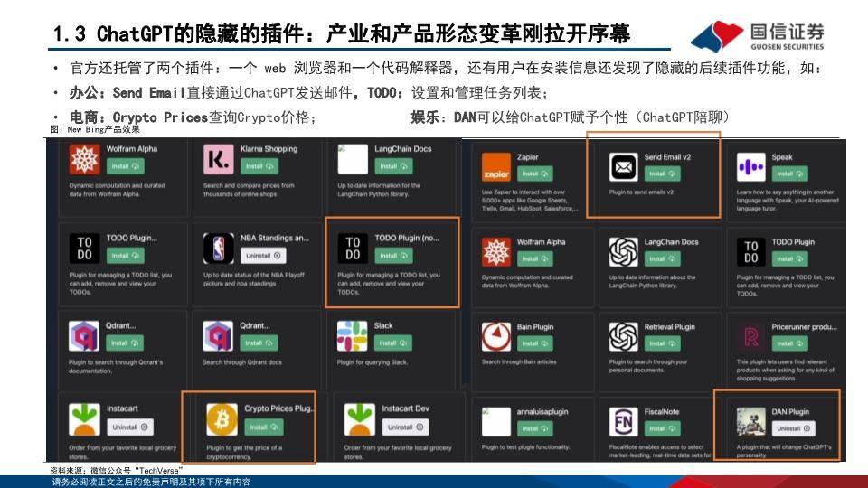This screenshot has height=488, width=868.
Task: Click the Klarna Shopping 'K.' plugin icon
Action: (x=218, y=159)
